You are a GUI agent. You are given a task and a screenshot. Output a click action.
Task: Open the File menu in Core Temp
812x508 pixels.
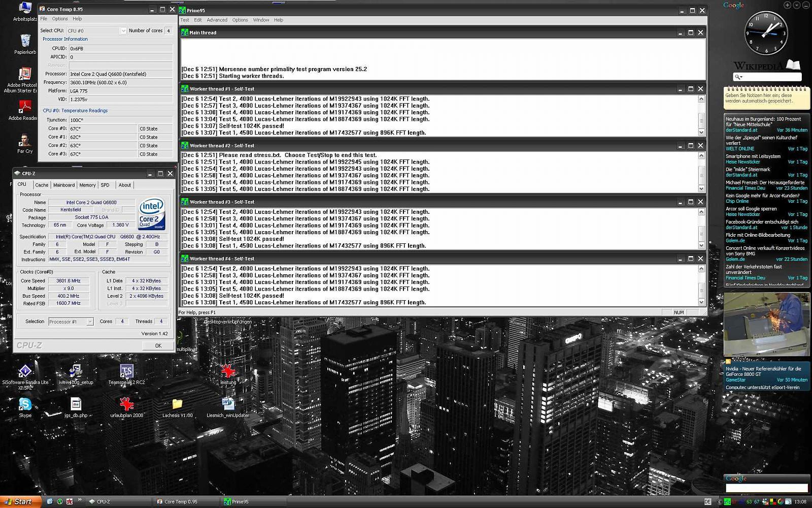point(44,19)
